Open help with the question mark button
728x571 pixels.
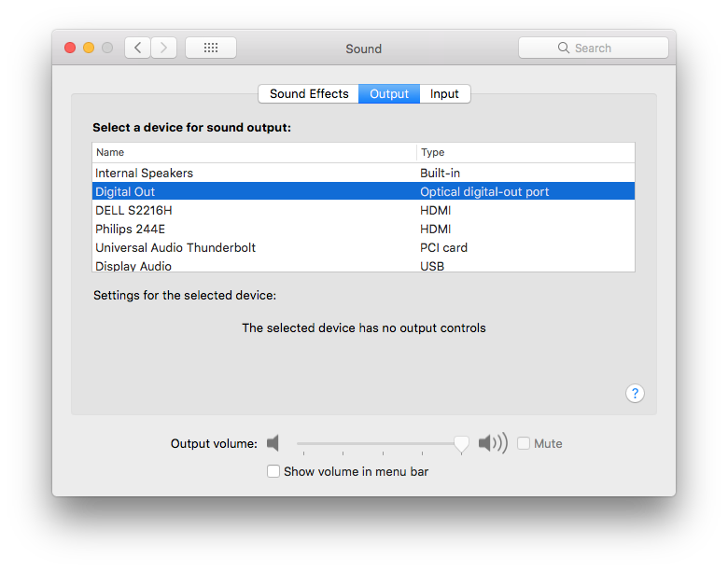click(635, 393)
